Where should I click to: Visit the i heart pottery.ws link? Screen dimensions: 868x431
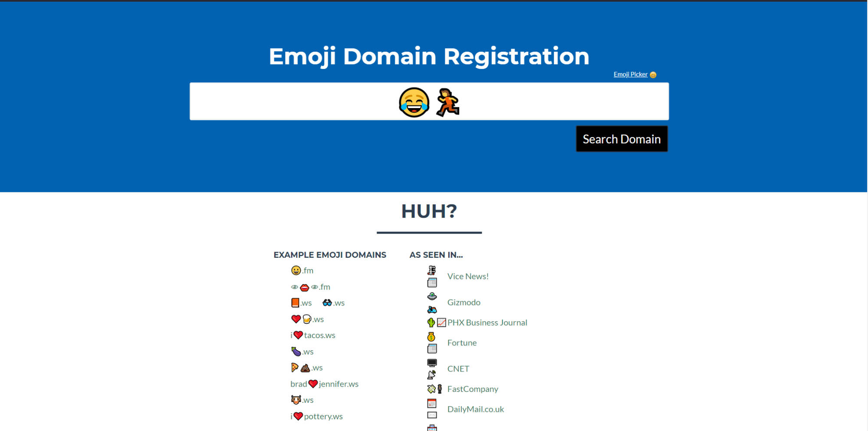pyautogui.click(x=316, y=416)
